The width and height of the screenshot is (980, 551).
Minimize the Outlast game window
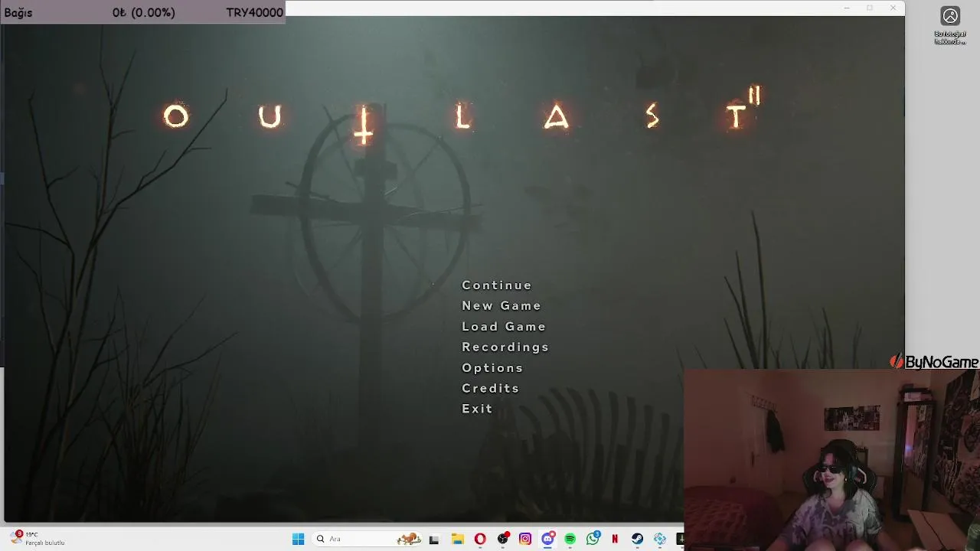tap(847, 8)
